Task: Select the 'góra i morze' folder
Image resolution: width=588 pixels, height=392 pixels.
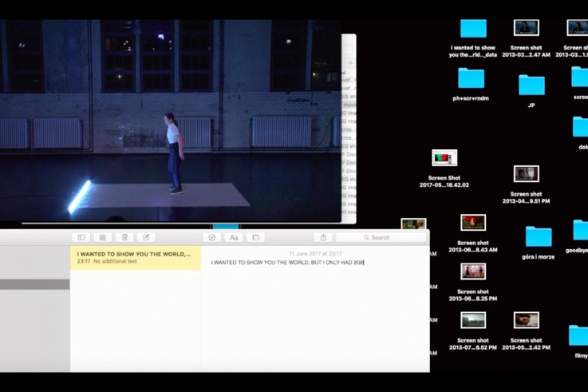Action: tap(539, 236)
